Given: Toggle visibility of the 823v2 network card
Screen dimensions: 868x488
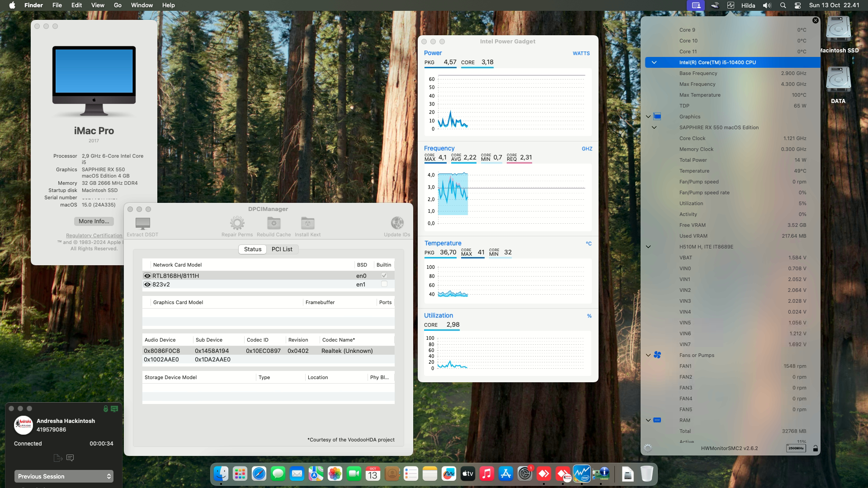Looking at the screenshot, I should pos(147,284).
